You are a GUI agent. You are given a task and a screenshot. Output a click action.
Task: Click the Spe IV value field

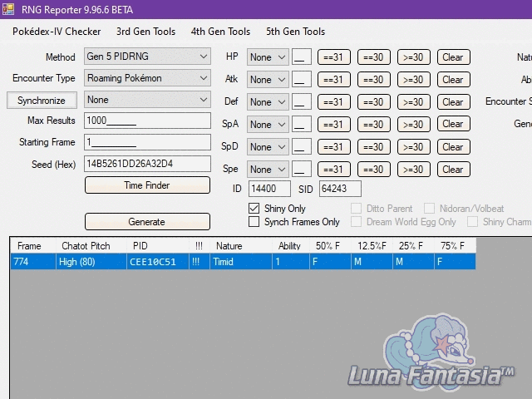(x=302, y=170)
